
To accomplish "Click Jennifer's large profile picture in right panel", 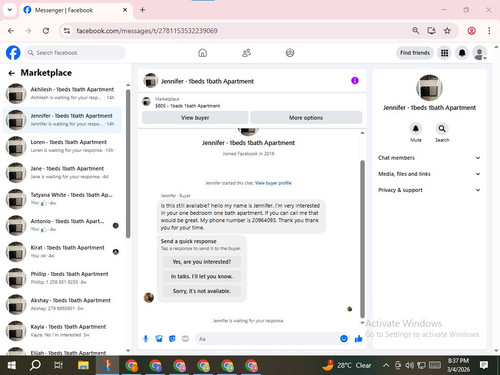I will 429,88.
